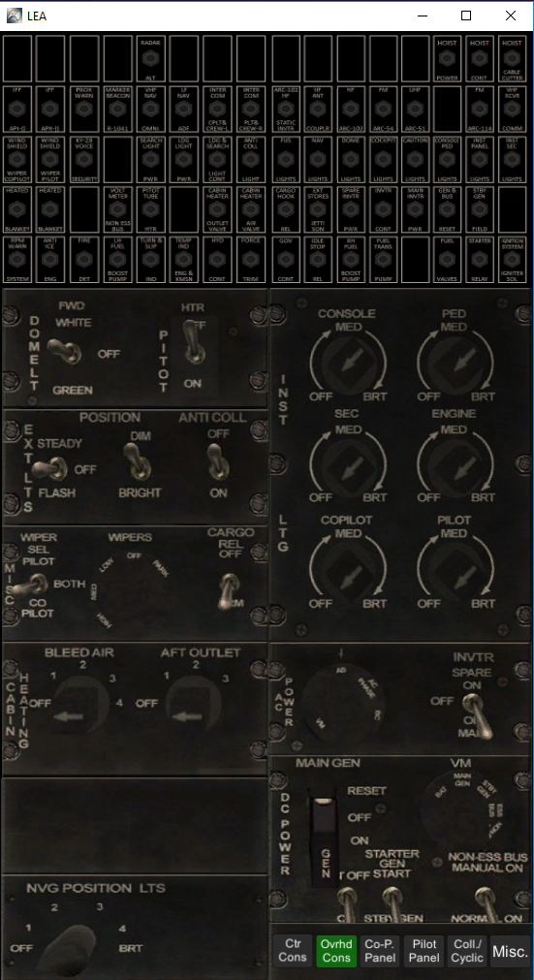Toggle the HOIST CABLE CUTTER circuit breaker
Image resolution: width=534 pixels, height=980 pixels.
pos(512,59)
